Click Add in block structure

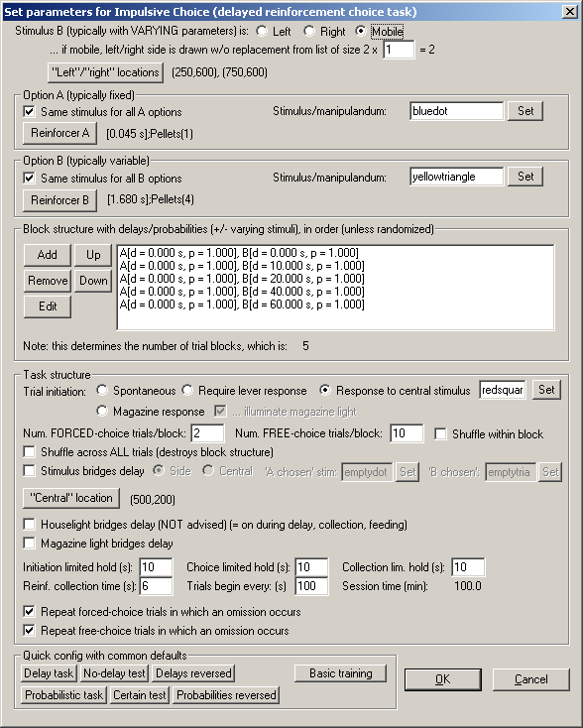[x=48, y=255]
